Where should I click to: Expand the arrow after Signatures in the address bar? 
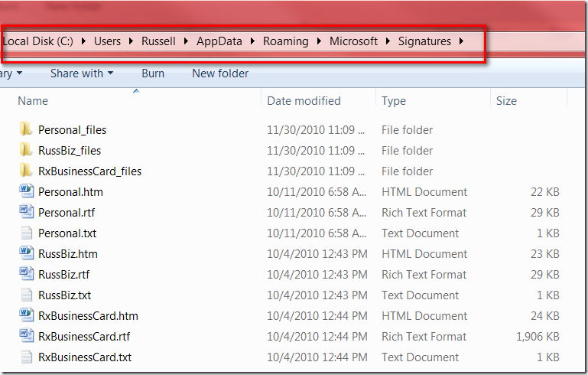(x=461, y=41)
